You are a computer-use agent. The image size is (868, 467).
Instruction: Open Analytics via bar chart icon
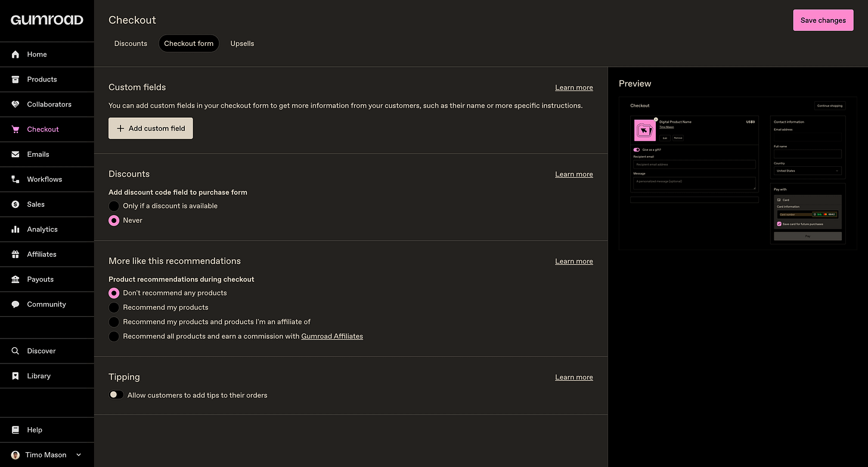[15, 229]
